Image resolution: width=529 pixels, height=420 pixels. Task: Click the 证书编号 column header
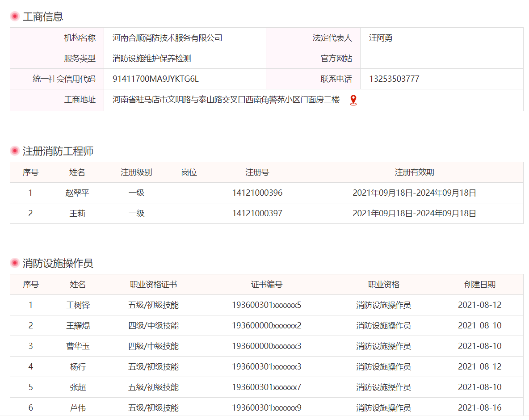(266, 285)
